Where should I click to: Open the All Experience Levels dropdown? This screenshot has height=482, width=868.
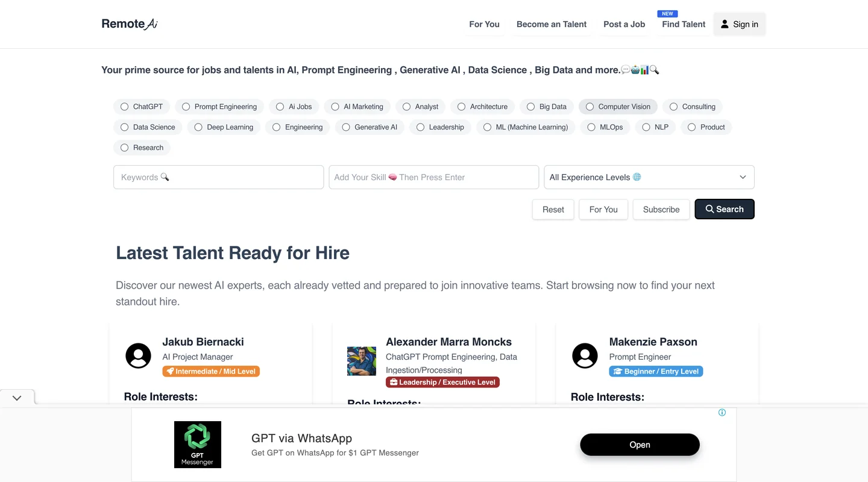pos(649,177)
